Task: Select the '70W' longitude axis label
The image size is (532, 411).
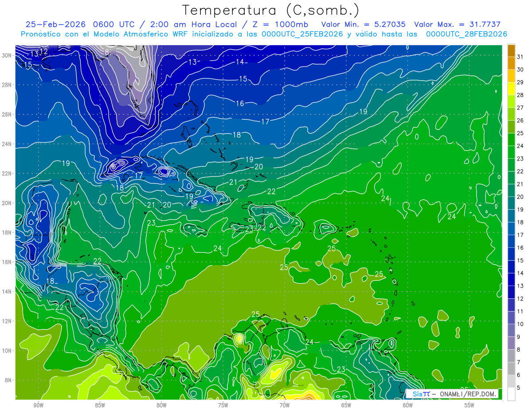Action: click(285, 405)
